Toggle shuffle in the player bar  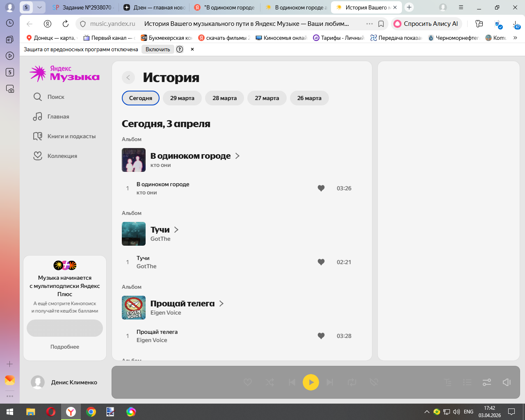point(270,382)
